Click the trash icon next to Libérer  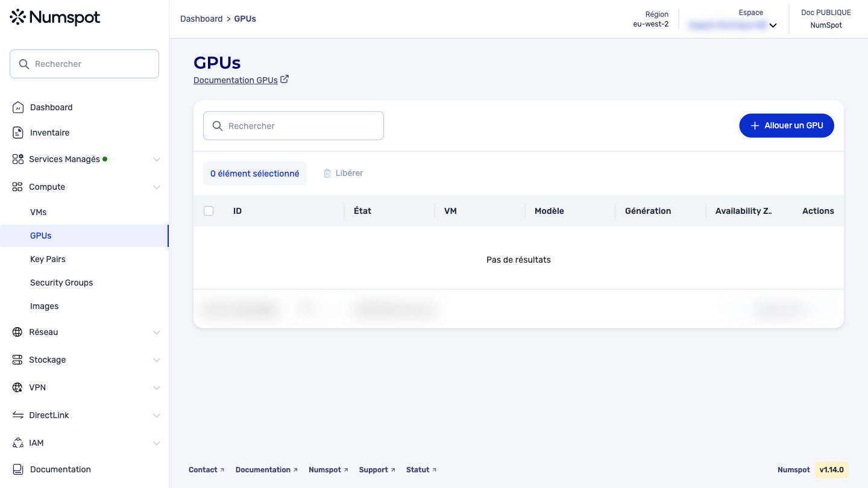327,173
